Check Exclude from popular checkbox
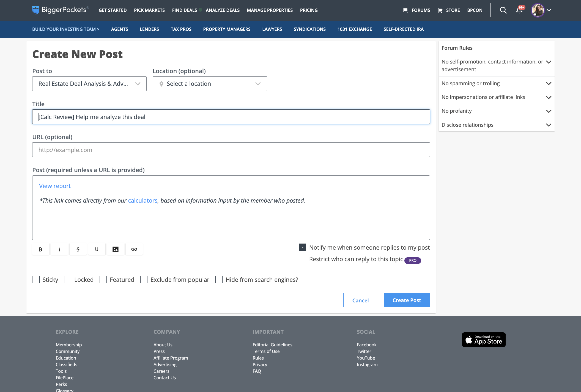The height and width of the screenshot is (392, 581). pos(144,280)
